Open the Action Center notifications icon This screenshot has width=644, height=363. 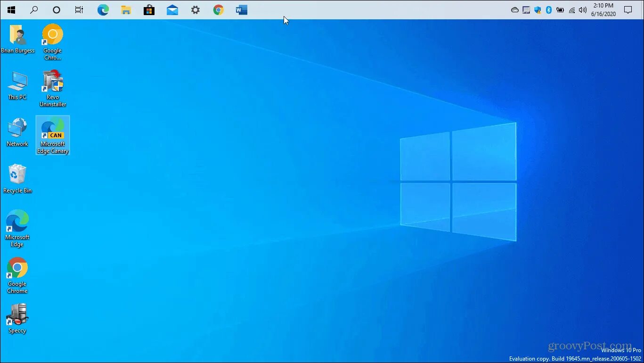[628, 10]
